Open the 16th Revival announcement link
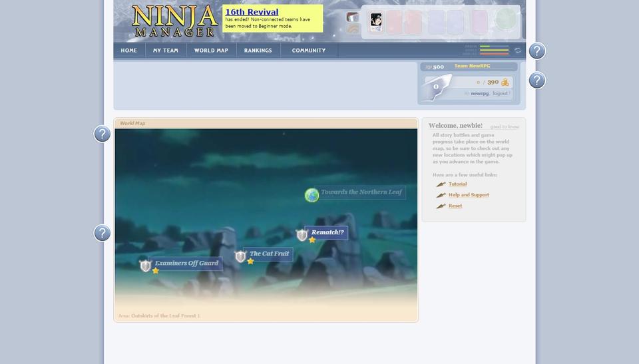This screenshot has width=639, height=364. tap(252, 12)
